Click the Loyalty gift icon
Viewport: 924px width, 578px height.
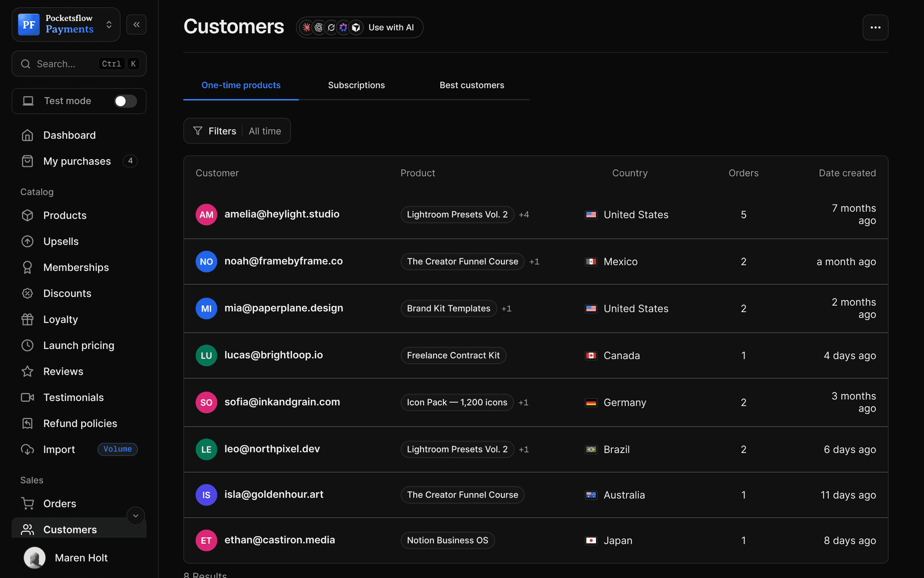click(x=28, y=319)
